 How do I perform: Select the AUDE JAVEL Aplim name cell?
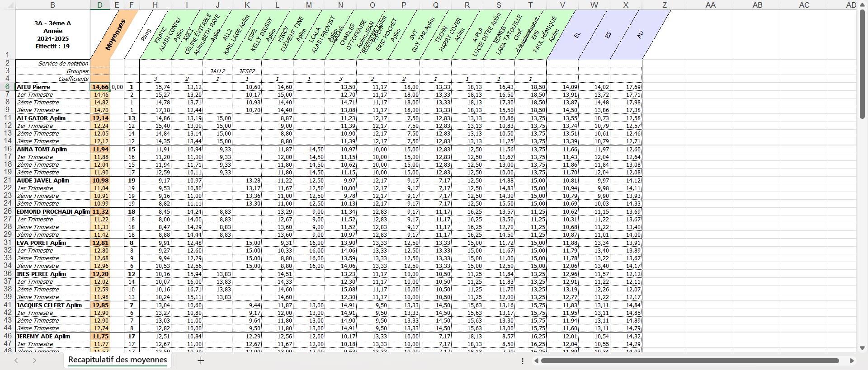pyautogui.click(x=53, y=180)
